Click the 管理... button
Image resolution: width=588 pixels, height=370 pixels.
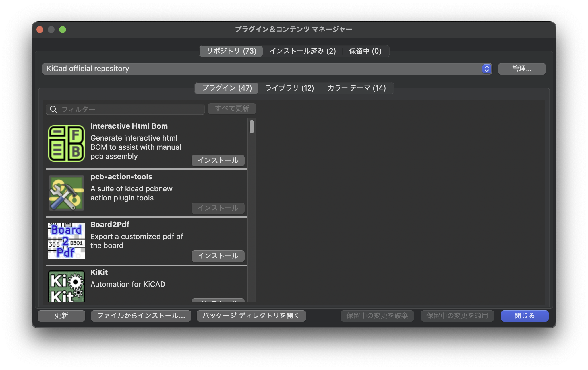click(522, 69)
